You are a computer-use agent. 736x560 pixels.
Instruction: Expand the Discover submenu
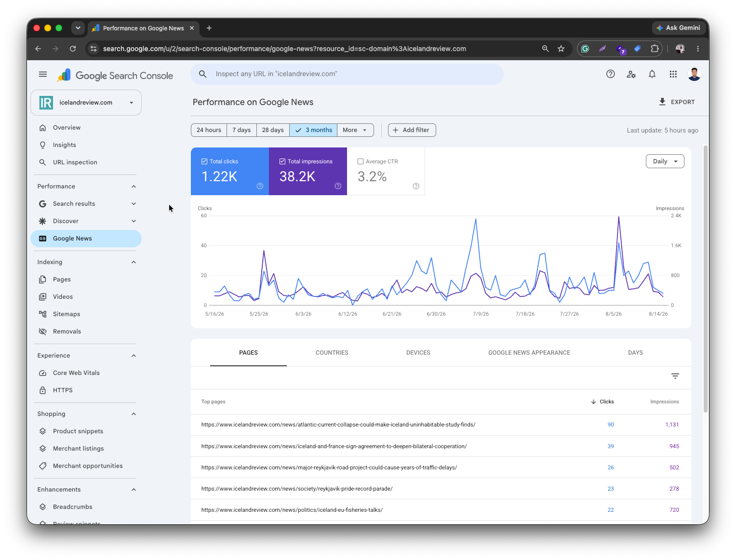[x=134, y=221]
